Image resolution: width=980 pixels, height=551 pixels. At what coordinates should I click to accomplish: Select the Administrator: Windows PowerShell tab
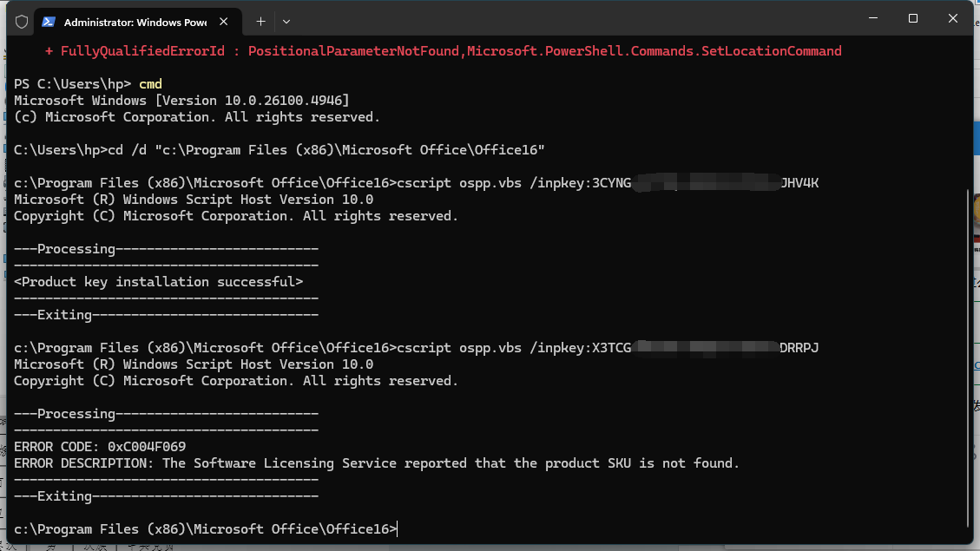tap(135, 21)
